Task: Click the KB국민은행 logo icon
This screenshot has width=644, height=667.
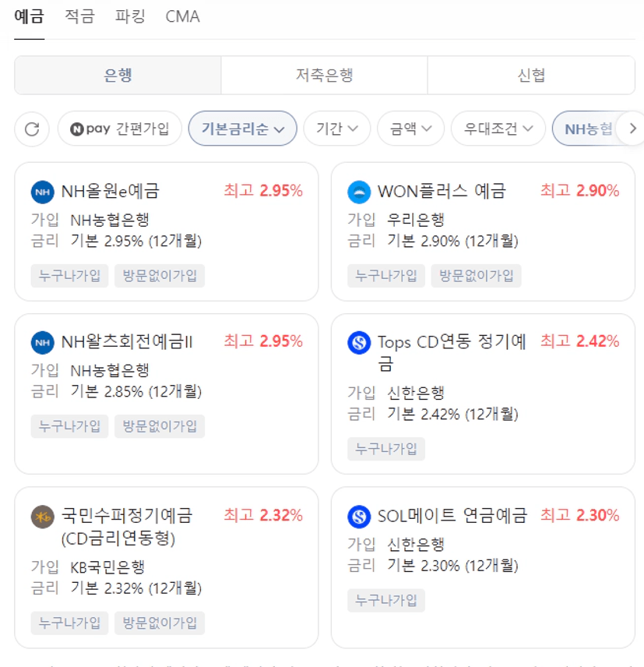Action: pos(42,516)
